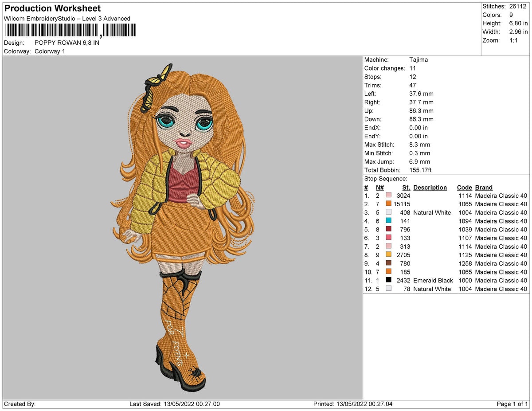The height and width of the screenshot is (411, 532).
Task: Click the POPPY ROWAN 6,8 IN design name
Action: pyautogui.click(x=67, y=43)
